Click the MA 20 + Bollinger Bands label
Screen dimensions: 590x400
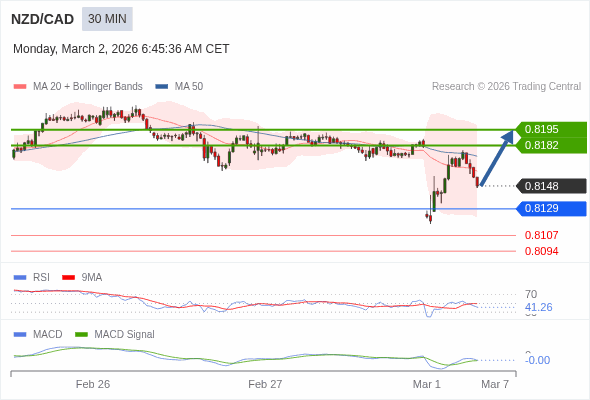pyautogui.click(x=88, y=87)
